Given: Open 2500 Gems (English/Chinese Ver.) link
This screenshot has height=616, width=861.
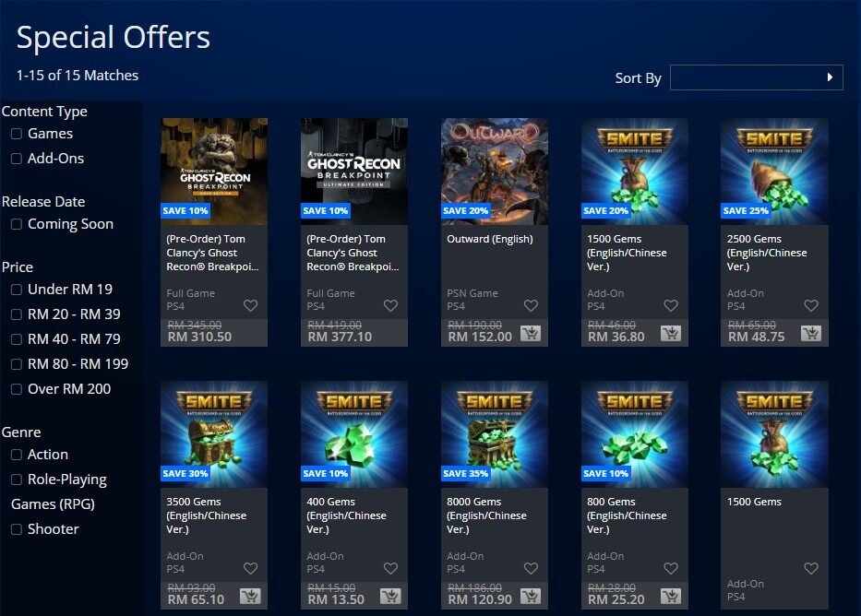Looking at the screenshot, I should (767, 253).
